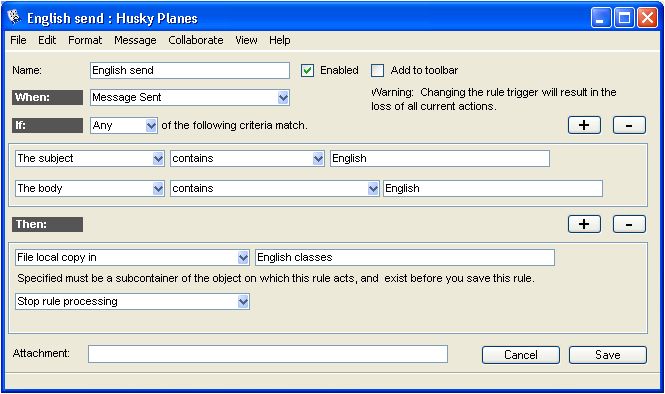The height and width of the screenshot is (394, 665).
Task: Remove an action with Then minus button
Action: (x=629, y=224)
